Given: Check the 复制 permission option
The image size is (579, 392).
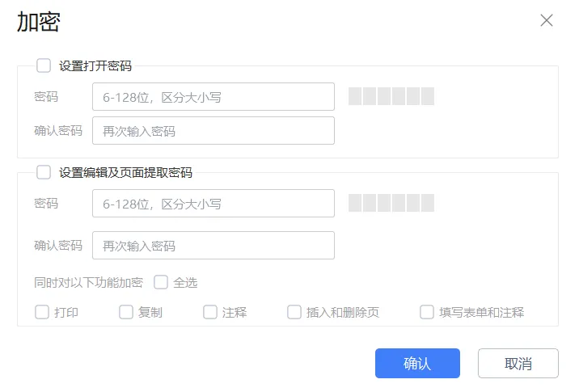Looking at the screenshot, I should click(126, 312).
